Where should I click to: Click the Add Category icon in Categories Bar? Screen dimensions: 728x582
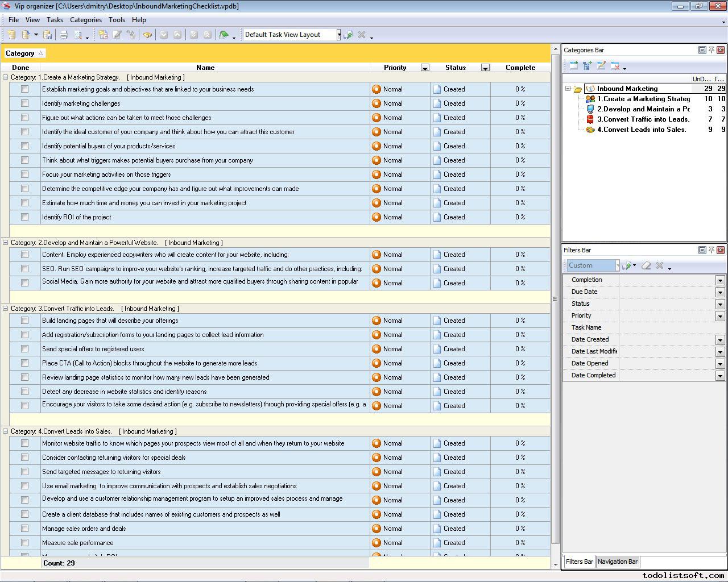pos(573,66)
